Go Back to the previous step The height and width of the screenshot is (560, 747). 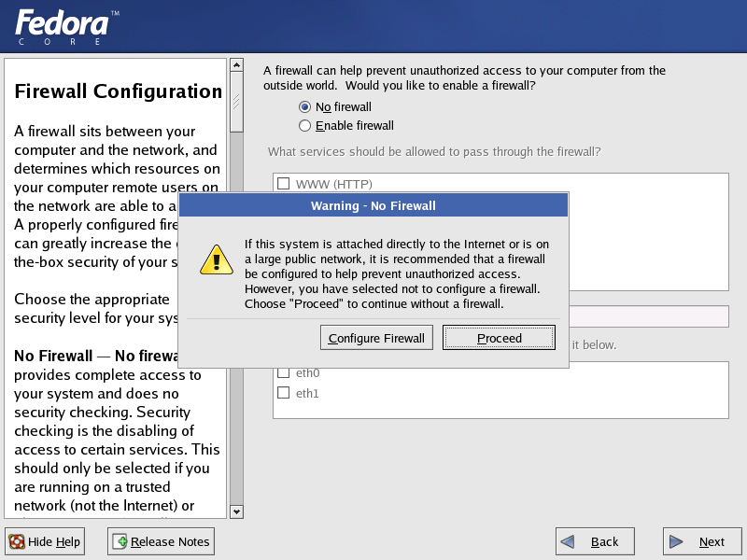coord(595,541)
